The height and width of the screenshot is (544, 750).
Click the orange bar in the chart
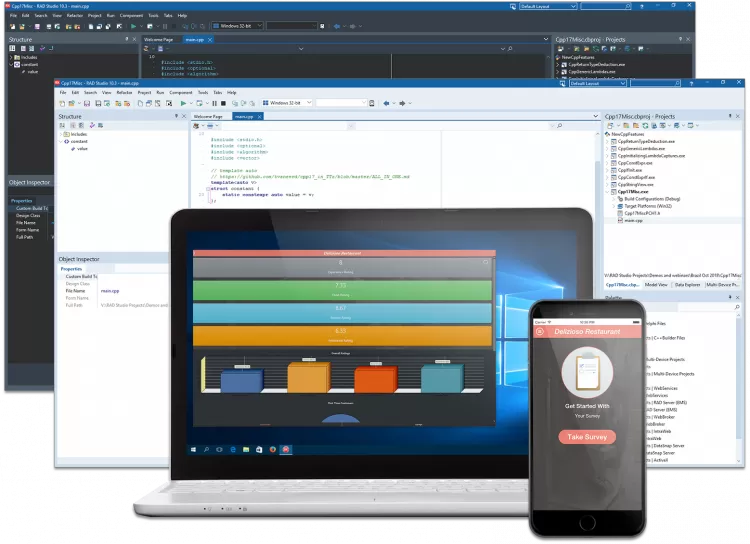point(309,378)
